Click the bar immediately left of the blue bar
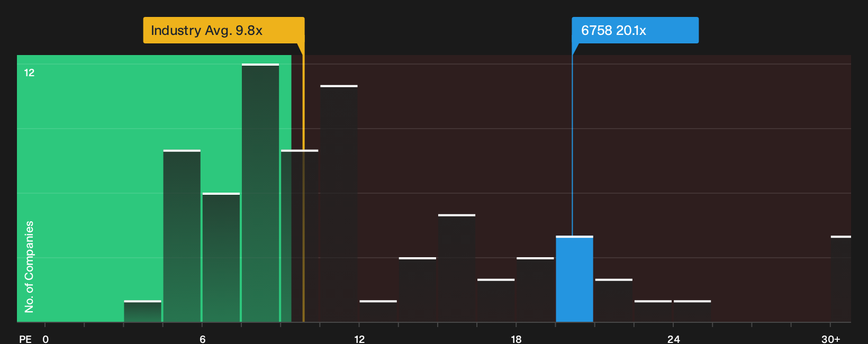Screen dimensions: 868x344 tap(535, 289)
